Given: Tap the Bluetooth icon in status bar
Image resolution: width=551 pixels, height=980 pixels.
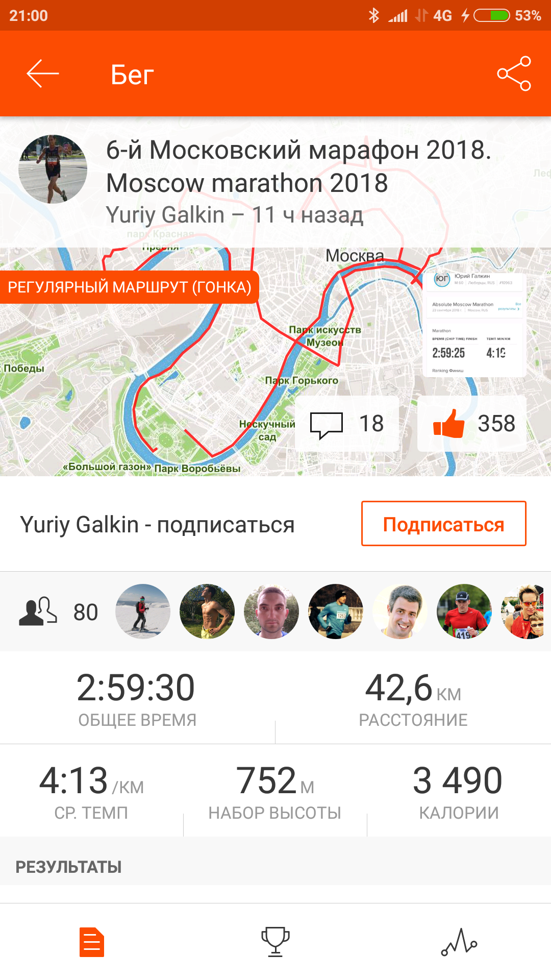Looking at the screenshot, I should (x=374, y=15).
